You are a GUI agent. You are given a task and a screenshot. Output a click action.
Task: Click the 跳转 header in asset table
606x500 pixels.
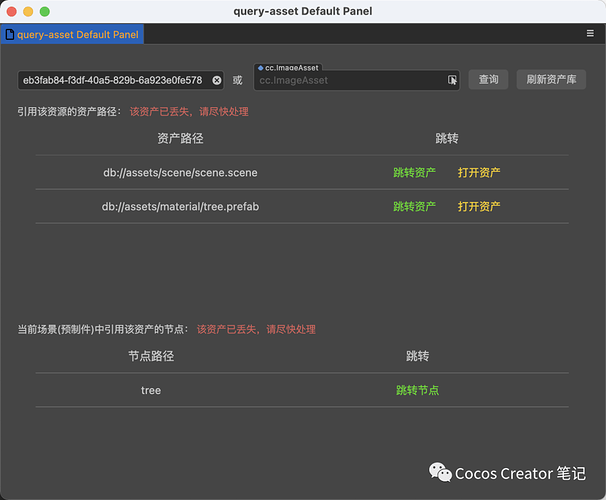tap(447, 138)
